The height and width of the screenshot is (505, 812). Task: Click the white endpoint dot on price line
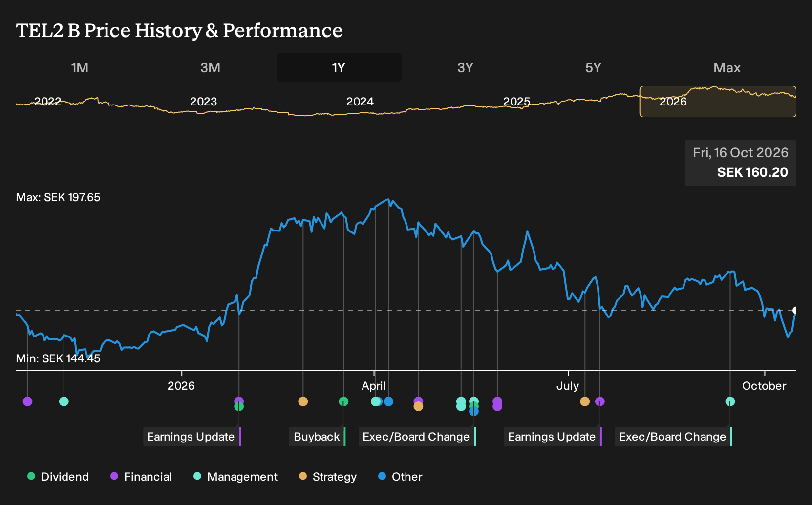click(x=795, y=310)
